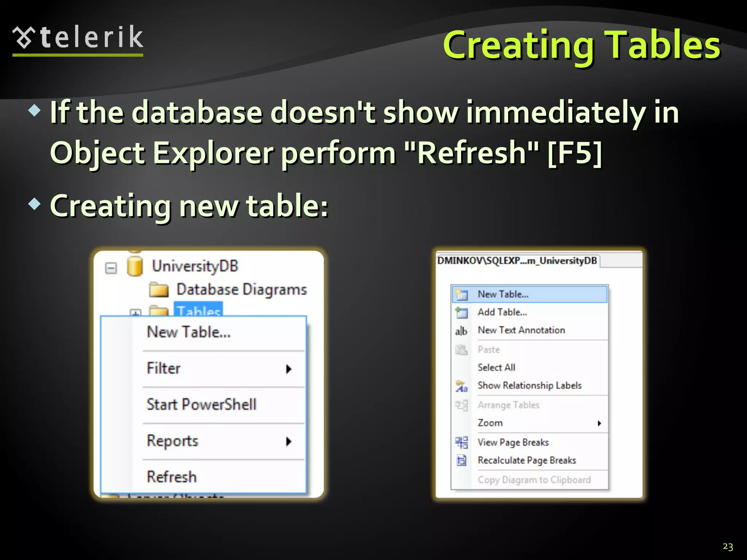Switch to the DMINKOV\SQLEXP...m_UniversityDB tab
Screen dimensions: 747x560
[x=517, y=261]
